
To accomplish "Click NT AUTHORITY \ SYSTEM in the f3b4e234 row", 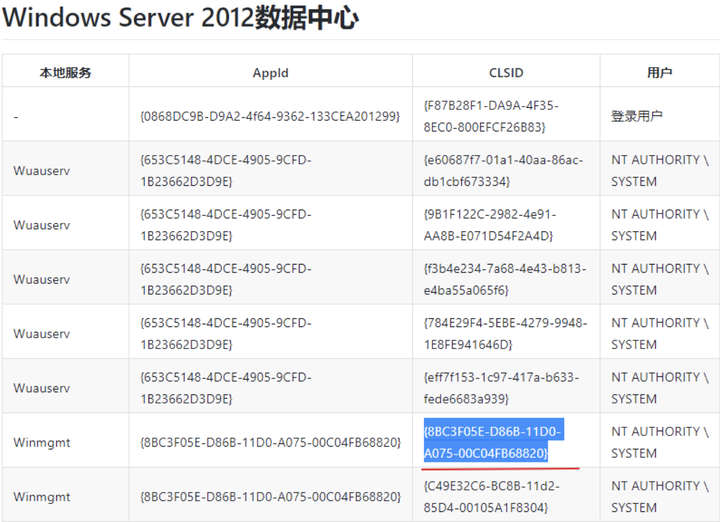I will click(660, 279).
